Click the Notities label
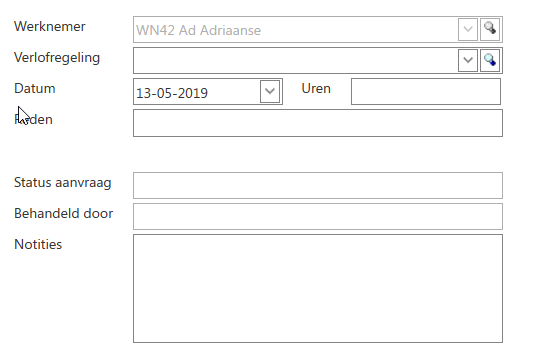533x363 pixels. 38,244
